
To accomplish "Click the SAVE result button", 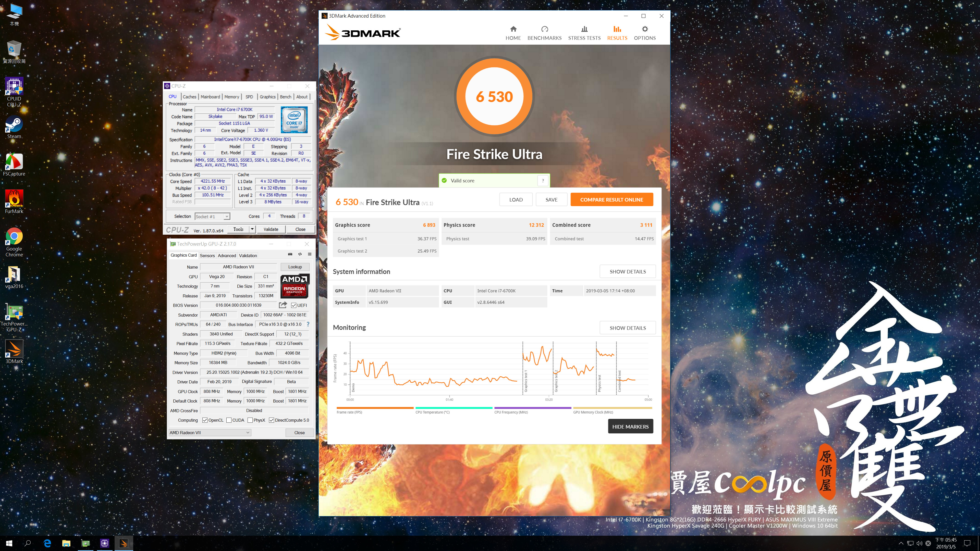I will pos(551,200).
